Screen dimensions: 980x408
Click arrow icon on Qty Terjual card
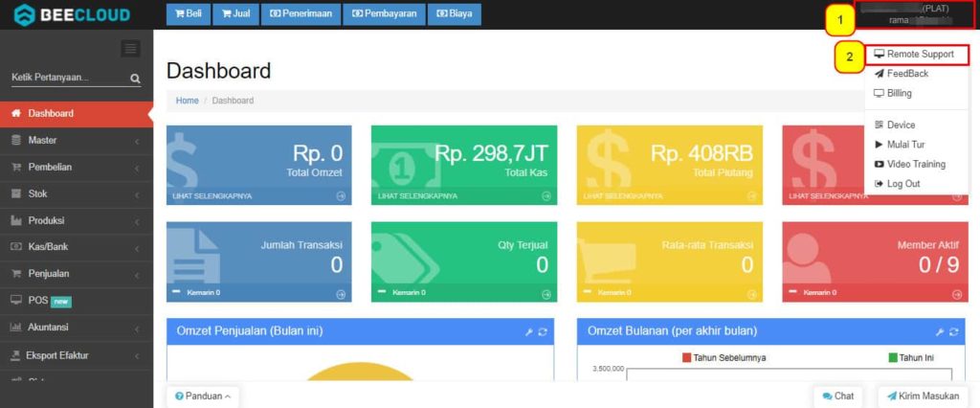point(546,292)
